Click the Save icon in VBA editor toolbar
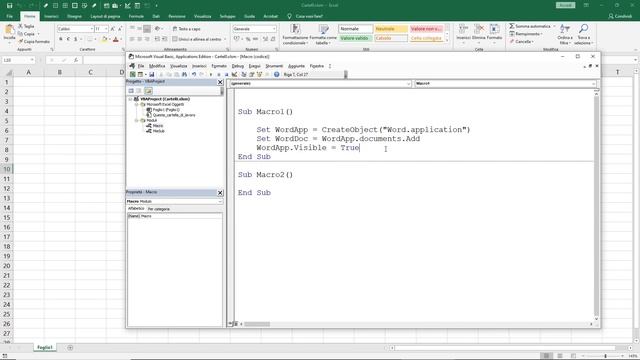 click(151, 74)
